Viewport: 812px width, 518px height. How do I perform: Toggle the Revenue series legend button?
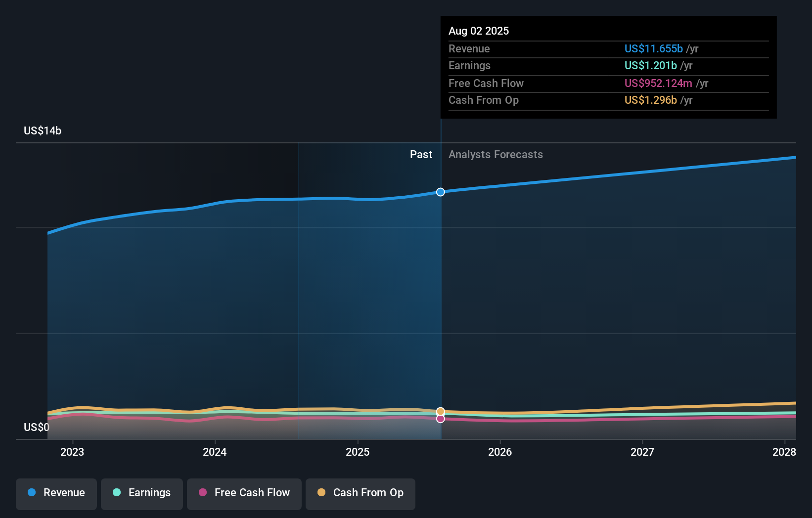click(56, 494)
